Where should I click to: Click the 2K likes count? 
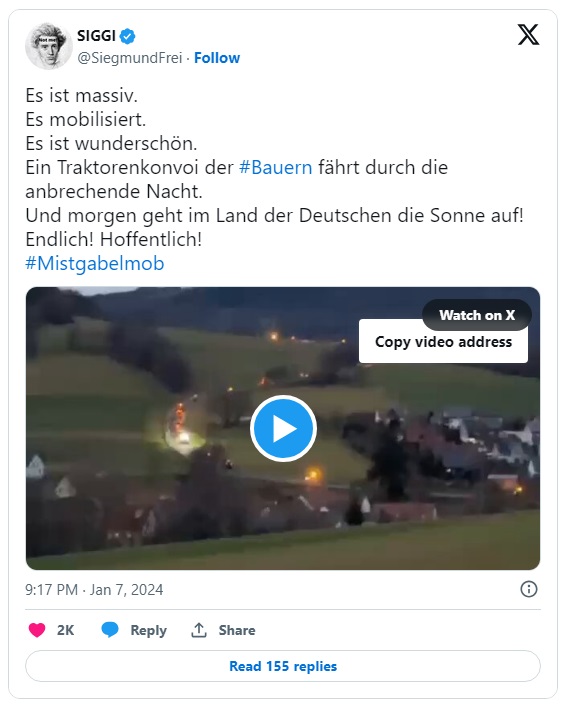pos(65,630)
